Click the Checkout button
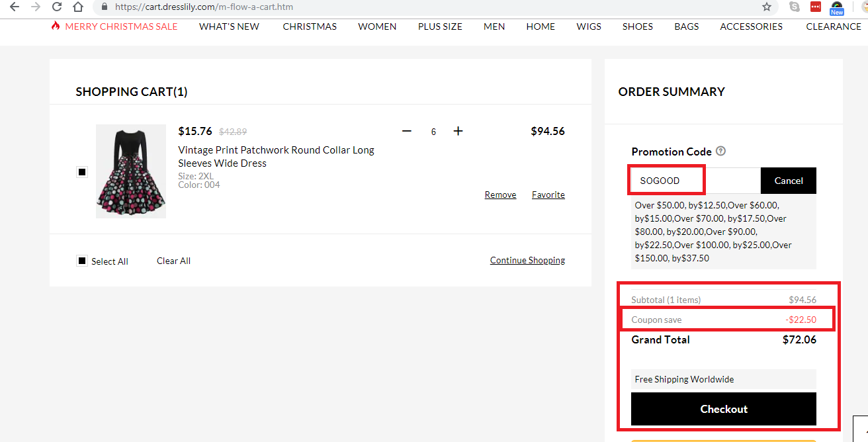868x442 pixels. pyautogui.click(x=723, y=409)
